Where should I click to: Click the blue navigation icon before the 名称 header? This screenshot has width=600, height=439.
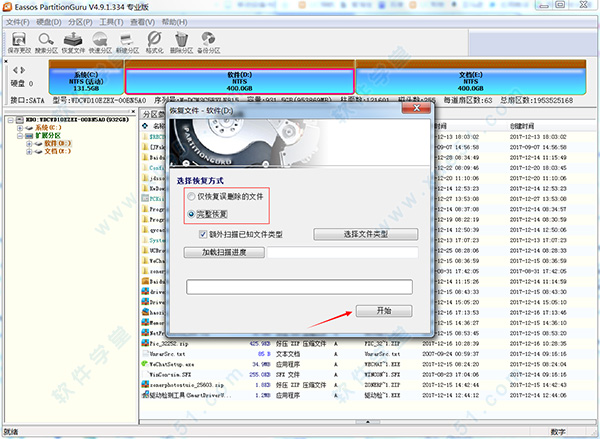pyautogui.click(x=145, y=126)
